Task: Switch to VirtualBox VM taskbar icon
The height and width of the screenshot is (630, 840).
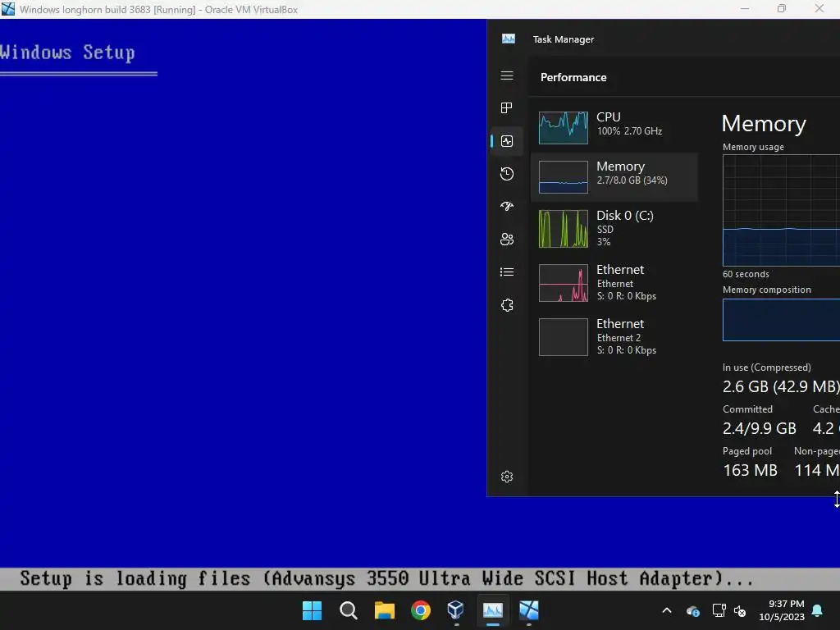Action: [529, 610]
